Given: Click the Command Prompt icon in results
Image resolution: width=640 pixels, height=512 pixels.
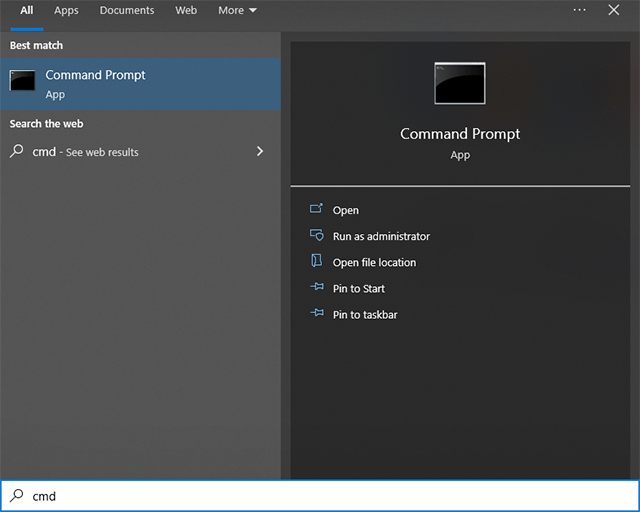Looking at the screenshot, I should point(22,80).
